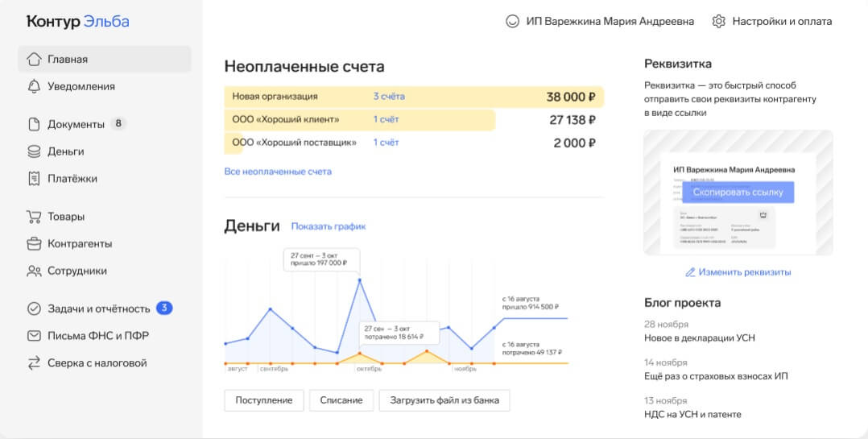Screen dimensions: 868x439
Task: Click the октябрь label on chart axis
Action: pyautogui.click(x=370, y=369)
